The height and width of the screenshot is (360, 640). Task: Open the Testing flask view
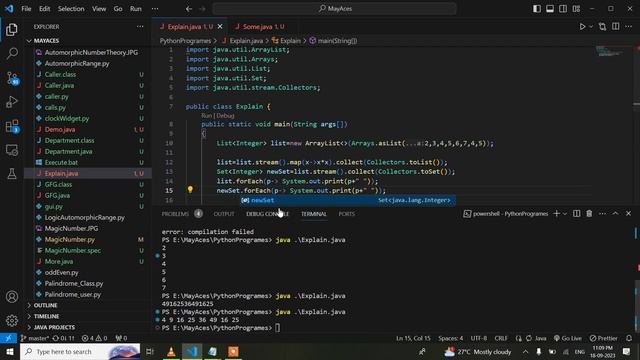pyautogui.click(x=12, y=174)
